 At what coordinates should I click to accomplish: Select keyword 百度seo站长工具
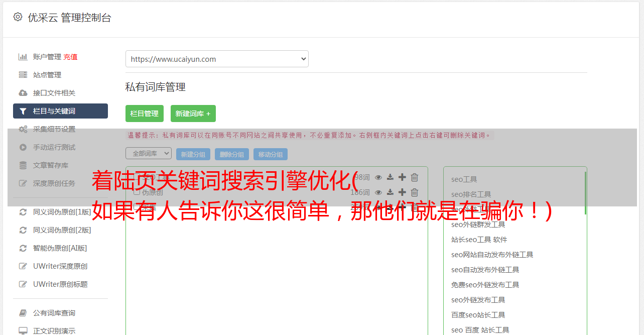478,315
